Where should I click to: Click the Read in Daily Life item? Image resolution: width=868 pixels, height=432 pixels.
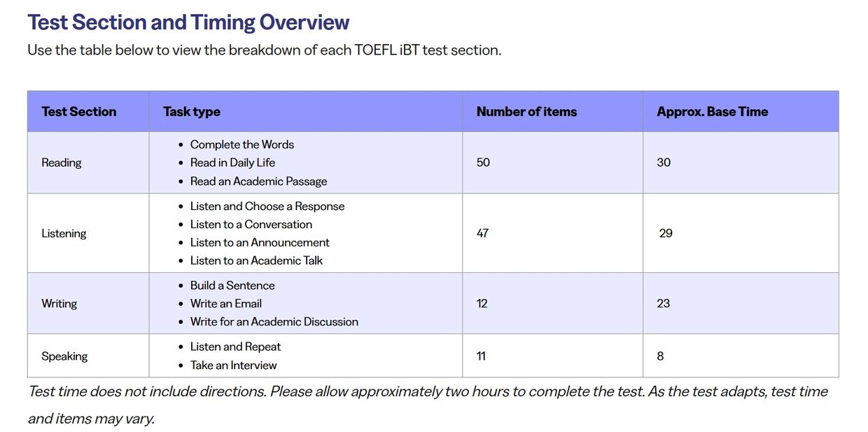pyautogui.click(x=232, y=162)
